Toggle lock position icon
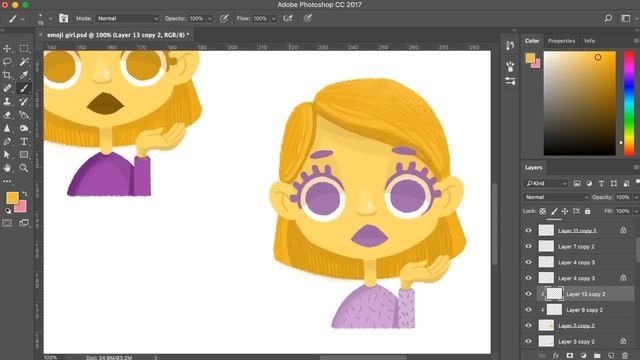 (565, 211)
